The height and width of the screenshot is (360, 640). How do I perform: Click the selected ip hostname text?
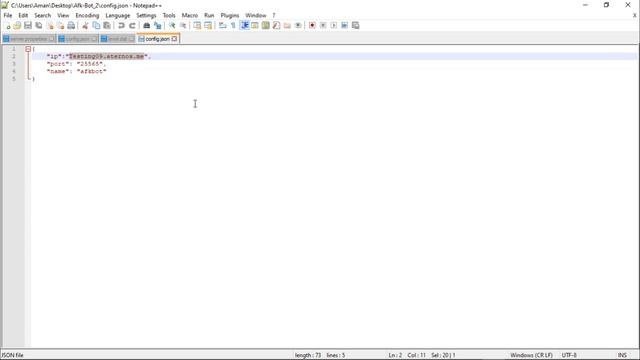[107, 56]
